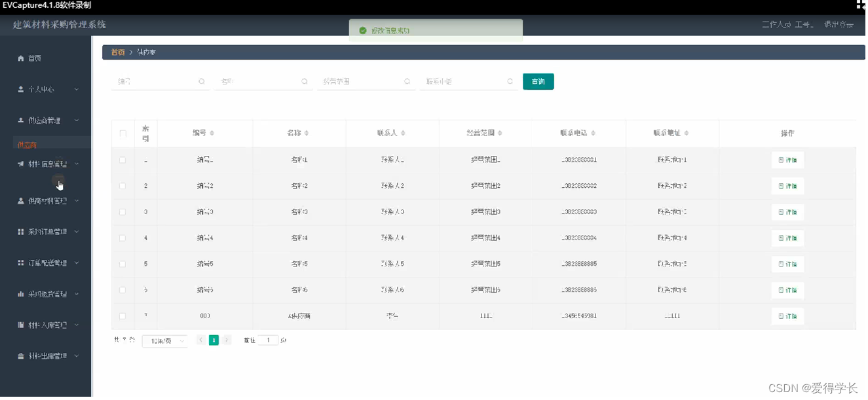Expand 个人中心 menu chevron

[77, 89]
